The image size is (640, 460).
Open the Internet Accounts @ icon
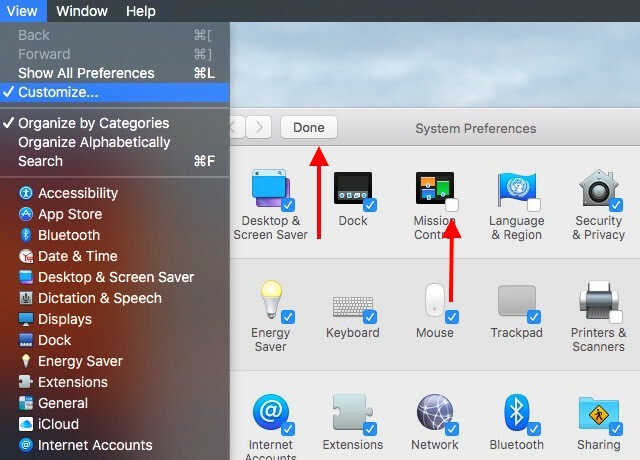[x=271, y=412]
